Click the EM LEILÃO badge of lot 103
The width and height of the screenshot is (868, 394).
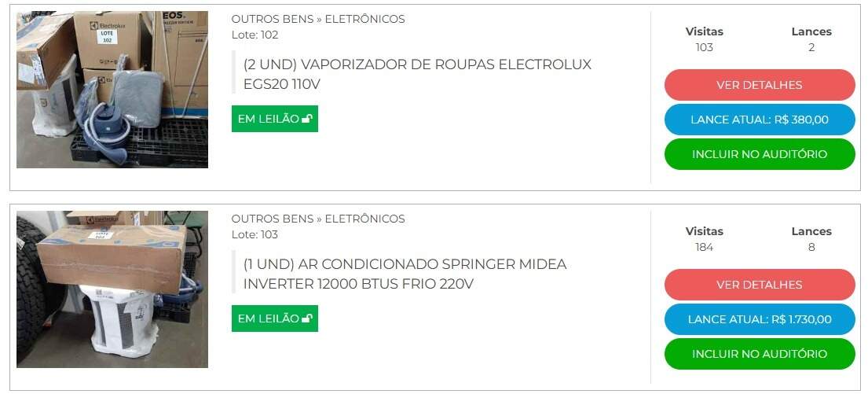coord(275,318)
